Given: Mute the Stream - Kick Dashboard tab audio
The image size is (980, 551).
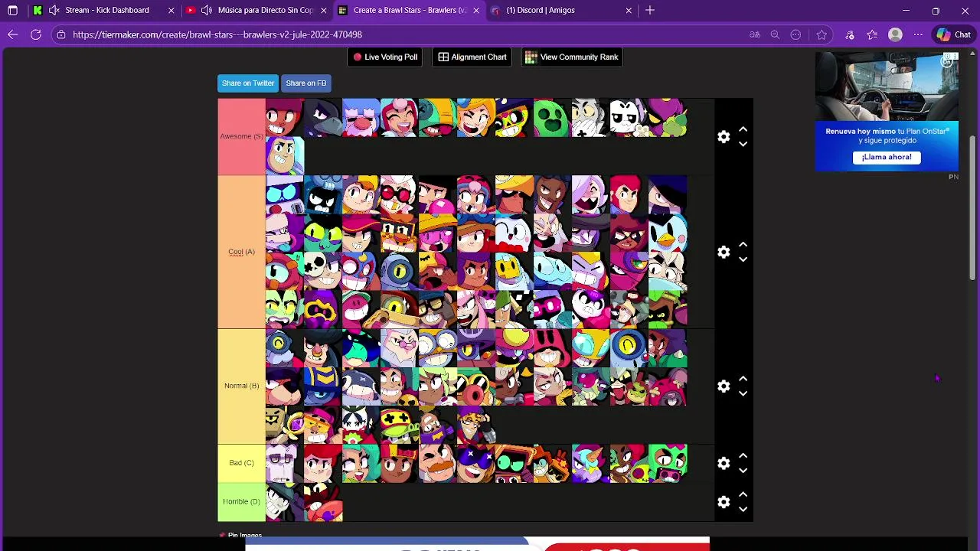Looking at the screenshot, I should click(x=54, y=10).
